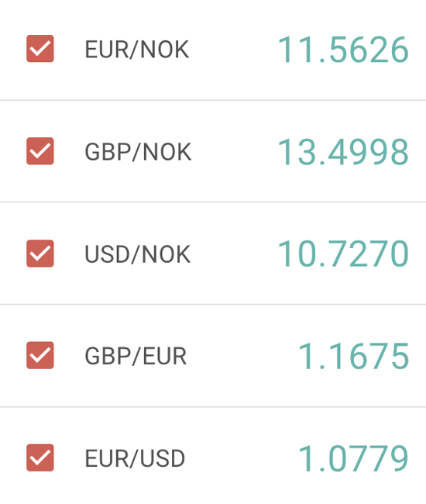
Task: Click empty gap between USD/NOK and 10.7270
Action: pyautogui.click(x=234, y=254)
